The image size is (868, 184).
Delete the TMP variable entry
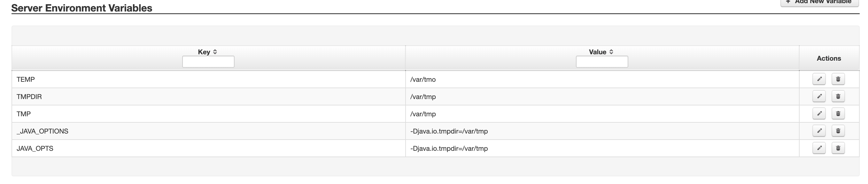(838, 114)
